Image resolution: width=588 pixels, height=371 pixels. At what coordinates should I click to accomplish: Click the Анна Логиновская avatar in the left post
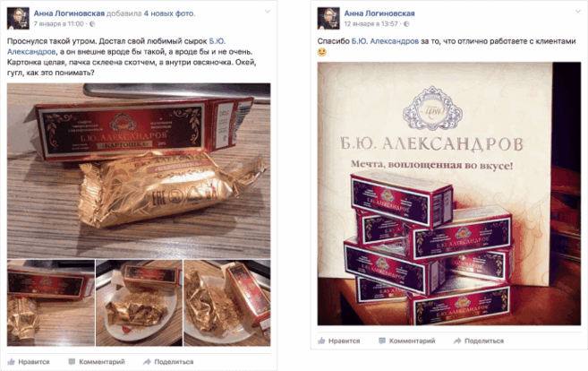click(x=18, y=18)
